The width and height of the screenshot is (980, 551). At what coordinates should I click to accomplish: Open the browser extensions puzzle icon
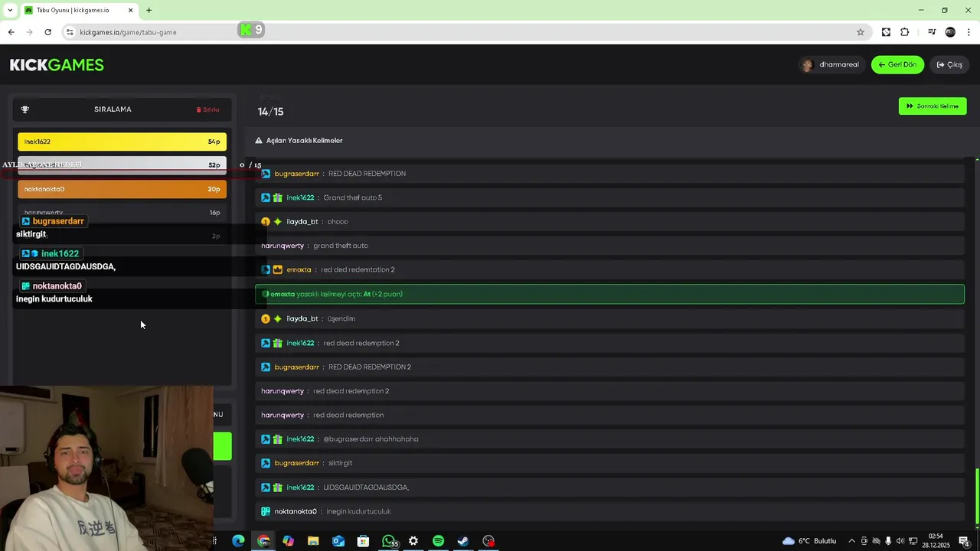point(904,32)
